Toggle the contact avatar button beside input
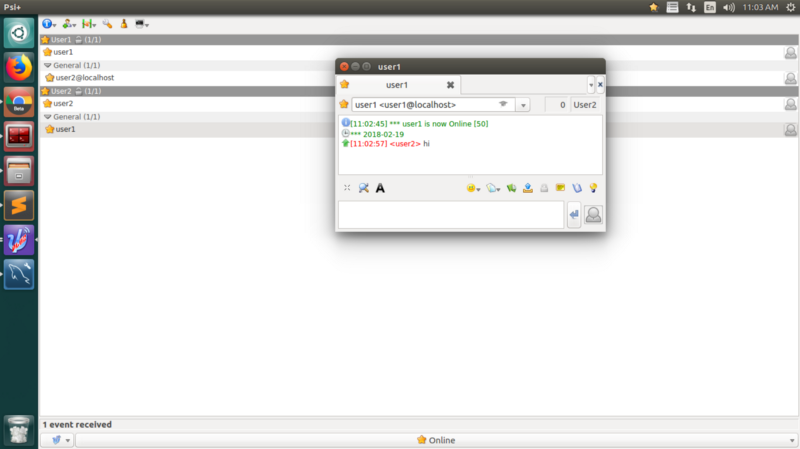This screenshot has height=449, width=800. pos(593,215)
